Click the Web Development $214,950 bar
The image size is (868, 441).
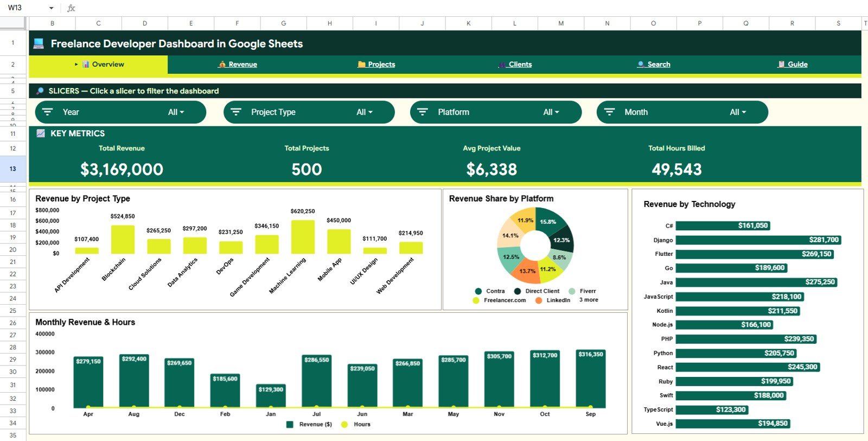pos(411,248)
